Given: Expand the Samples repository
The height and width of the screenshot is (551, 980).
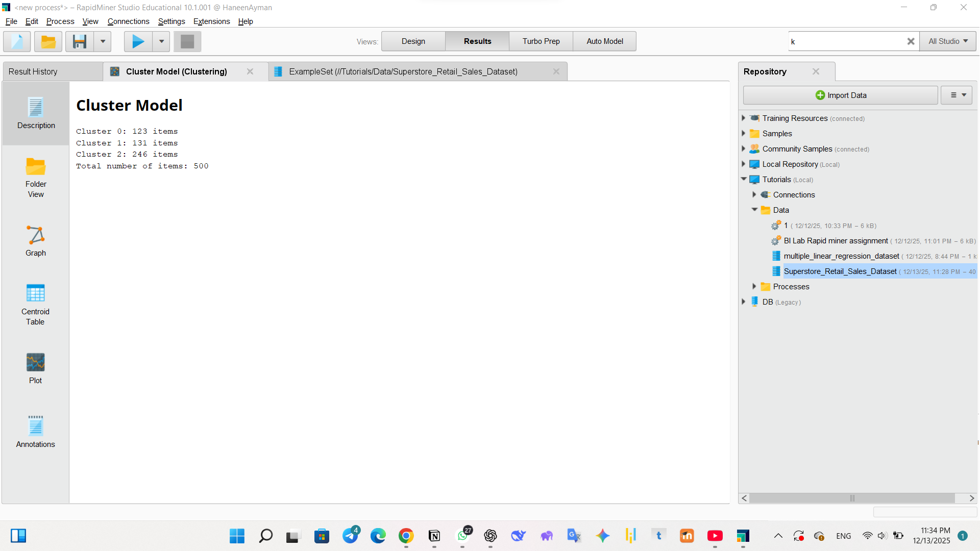Looking at the screenshot, I should 744,134.
